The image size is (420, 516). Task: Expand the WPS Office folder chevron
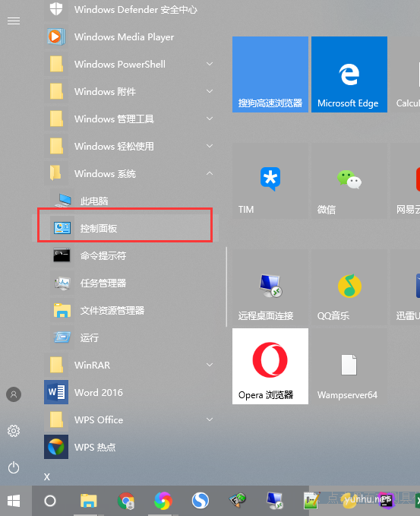coord(210,419)
